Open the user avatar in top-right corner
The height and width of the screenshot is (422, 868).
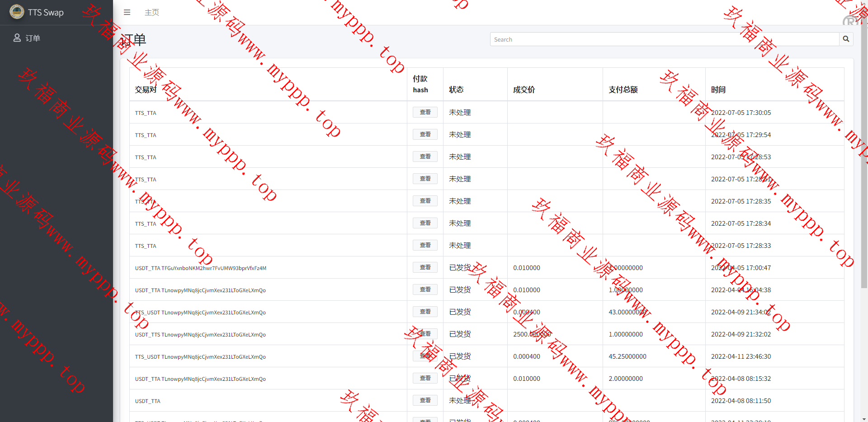point(851,20)
